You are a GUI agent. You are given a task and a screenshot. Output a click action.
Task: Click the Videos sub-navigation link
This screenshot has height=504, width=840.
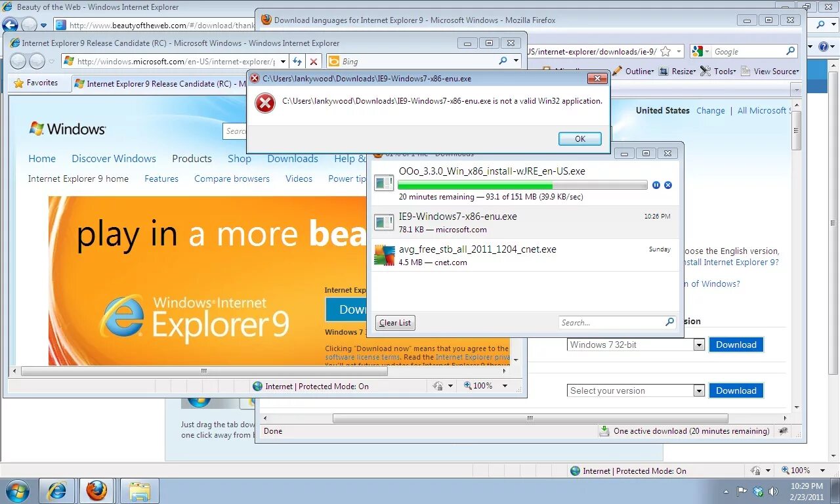click(x=299, y=178)
